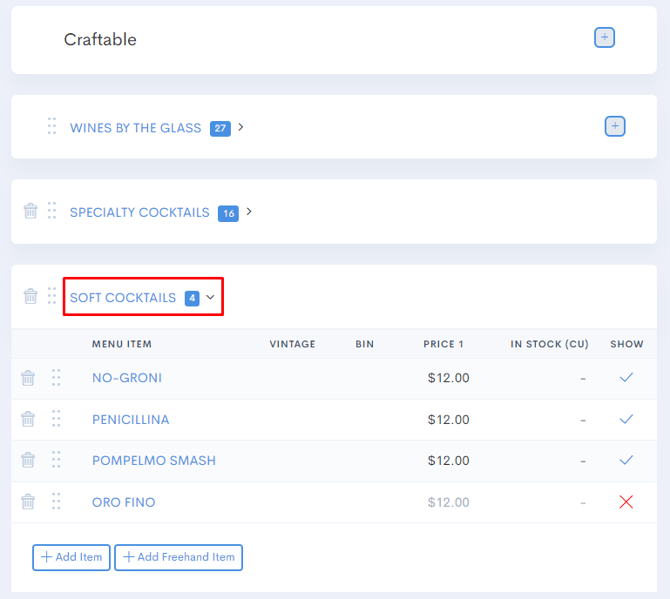Remove POMPELMO SMASH using its trash icon
Image resolution: width=670 pixels, height=599 pixels.
point(28,460)
